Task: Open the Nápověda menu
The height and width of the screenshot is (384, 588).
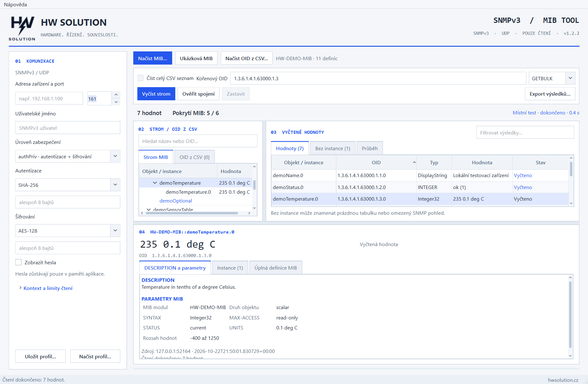Action: (15, 4)
